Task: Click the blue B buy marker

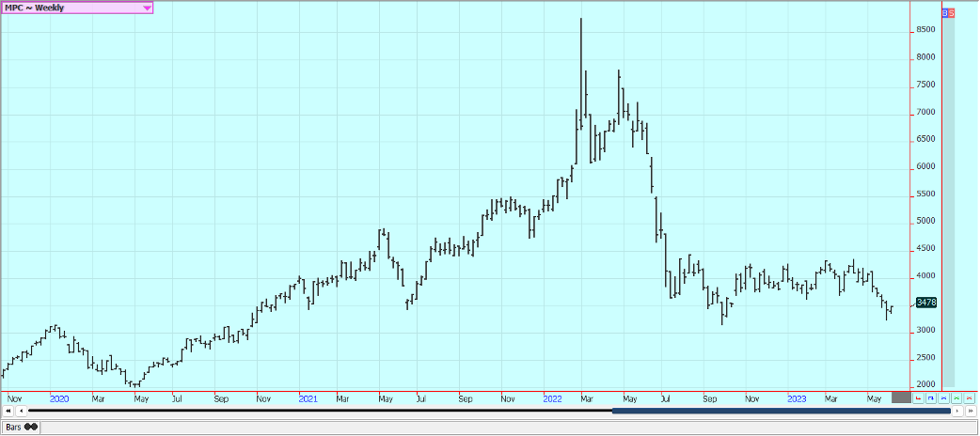Action: [945, 13]
